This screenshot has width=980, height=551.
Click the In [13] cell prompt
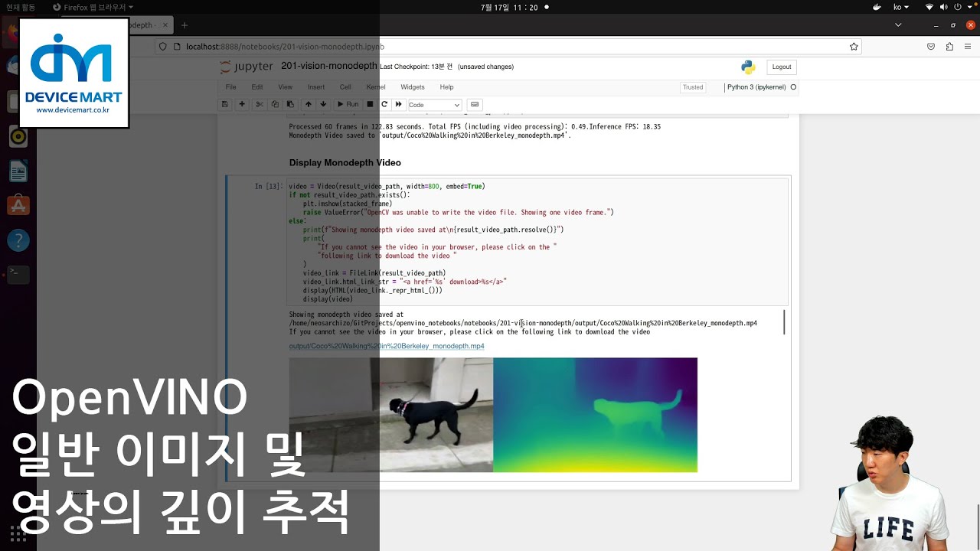pos(268,186)
